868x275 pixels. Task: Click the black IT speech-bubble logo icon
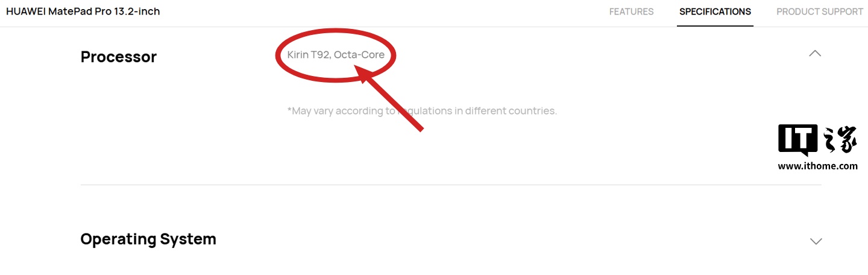click(797, 138)
